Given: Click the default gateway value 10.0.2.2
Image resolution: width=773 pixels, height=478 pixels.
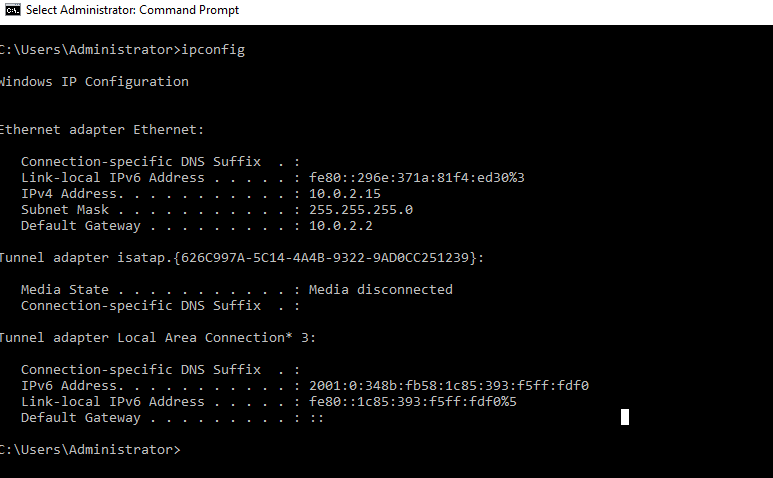Looking at the screenshot, I should 341,225.
